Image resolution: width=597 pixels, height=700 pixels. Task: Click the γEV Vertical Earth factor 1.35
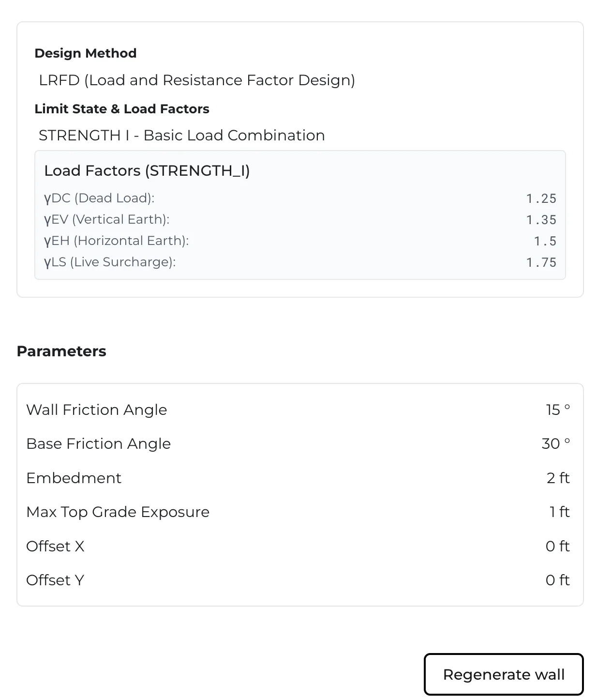pos(541,220)
